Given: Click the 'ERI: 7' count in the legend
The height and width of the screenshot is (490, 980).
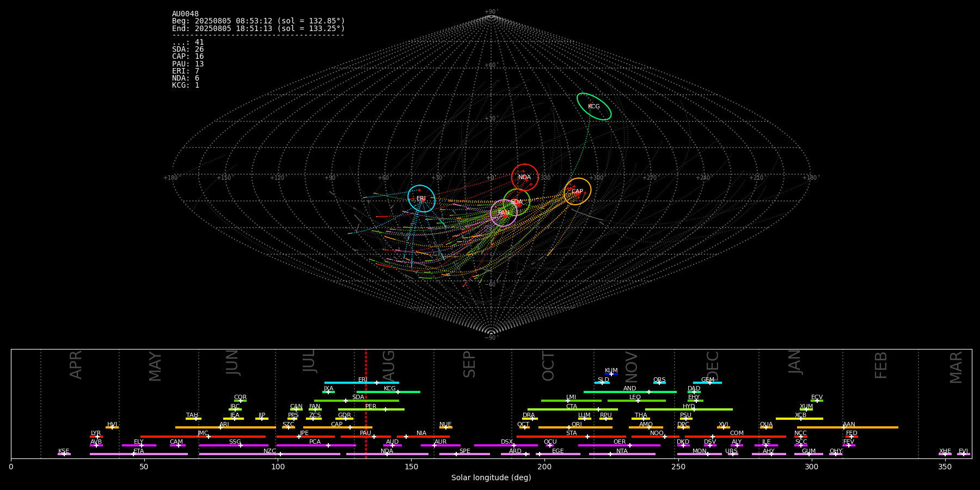Looking at the screenshot, I should 186,71.
